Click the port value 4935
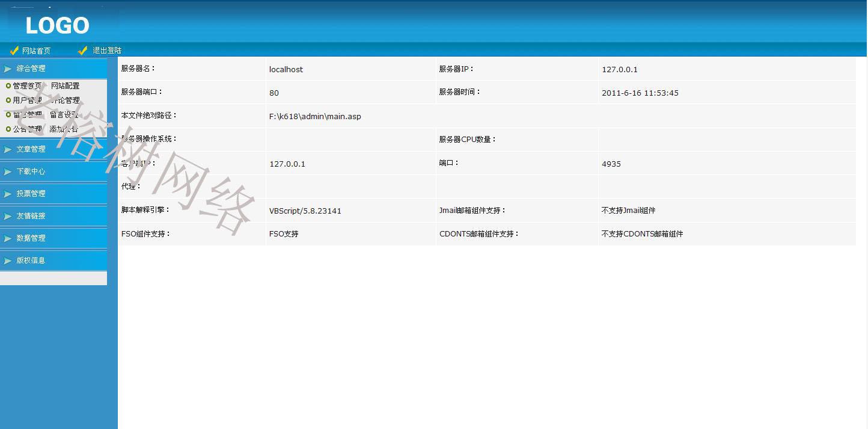The width and height of the screenshot is (868, 429). click(611, 164)
